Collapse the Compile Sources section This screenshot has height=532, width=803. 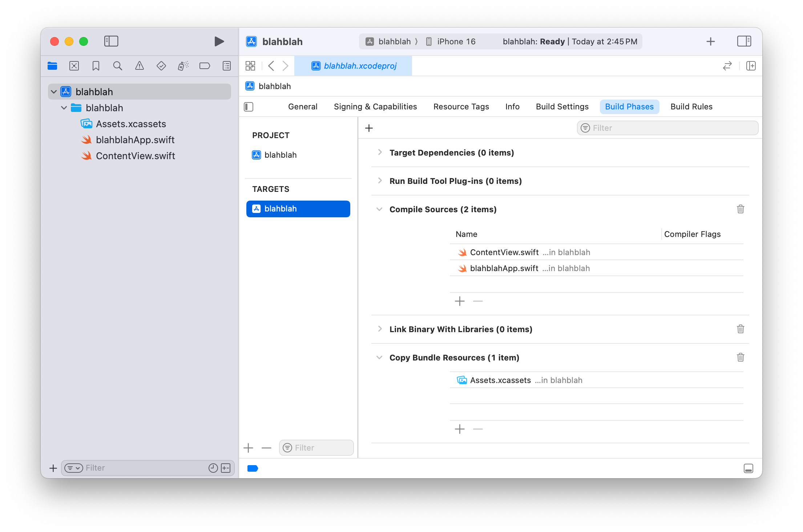[x=380, y=209]
